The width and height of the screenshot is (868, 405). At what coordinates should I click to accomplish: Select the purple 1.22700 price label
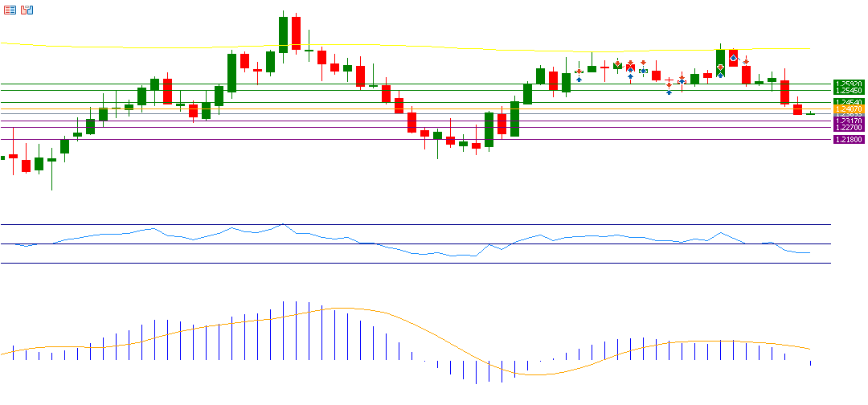pos(849,128)
